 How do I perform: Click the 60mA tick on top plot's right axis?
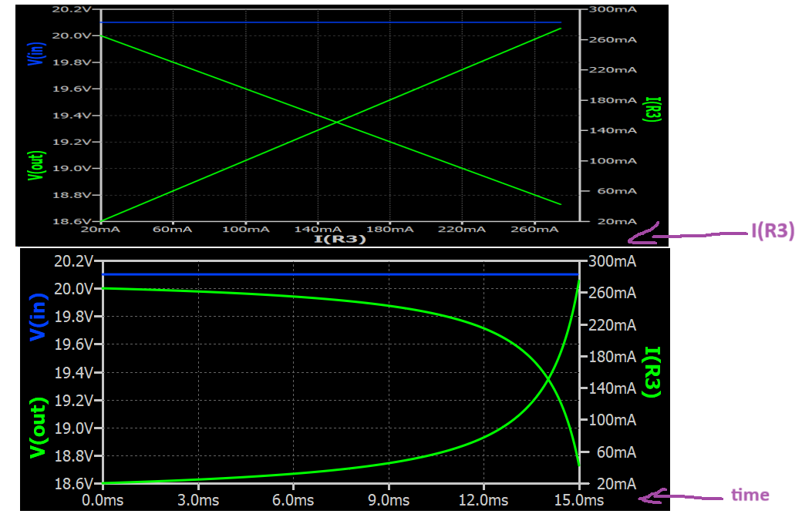[x=617, y=191]
